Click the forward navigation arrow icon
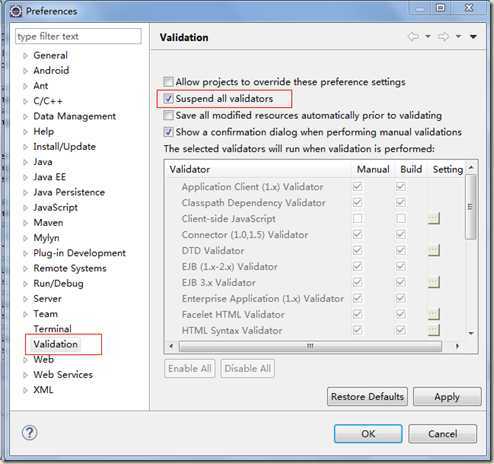The image size is (494, 464). pyautogui.click(x=443, y=36)
